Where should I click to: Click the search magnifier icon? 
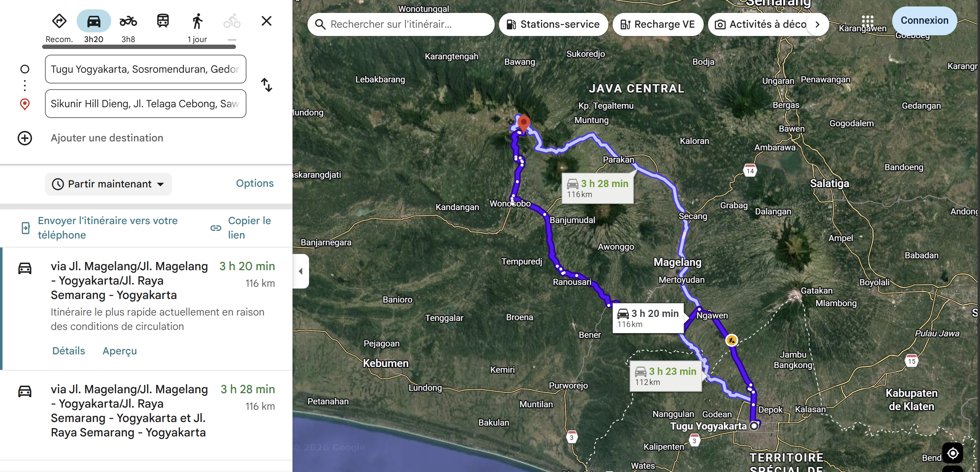pos(320,24)
